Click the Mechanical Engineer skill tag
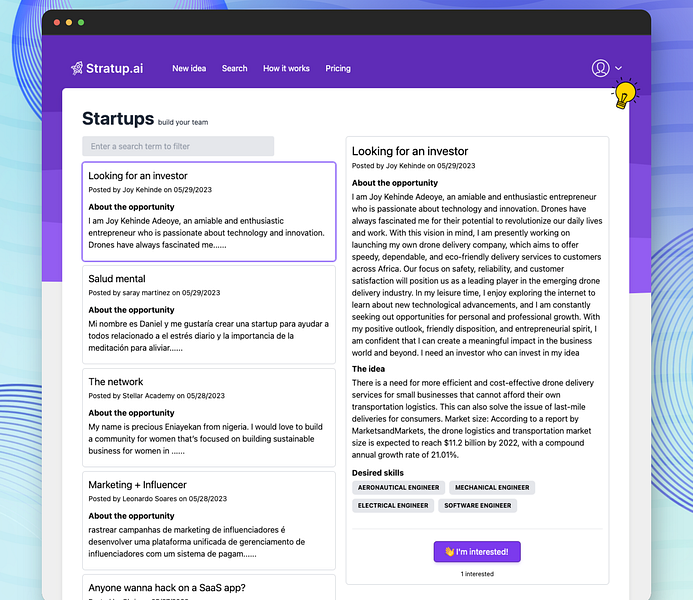 click(492, 487)
